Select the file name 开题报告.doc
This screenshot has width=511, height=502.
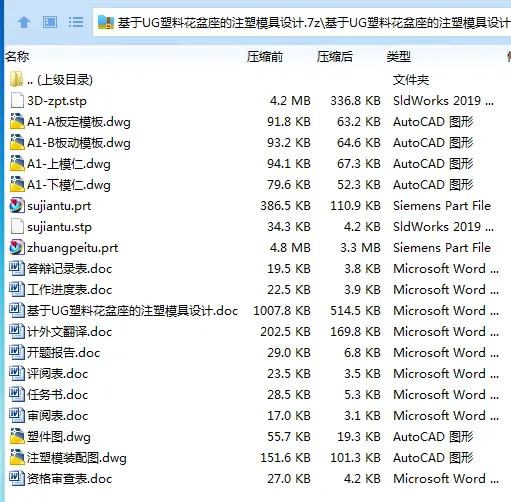[x=64, y=353]
